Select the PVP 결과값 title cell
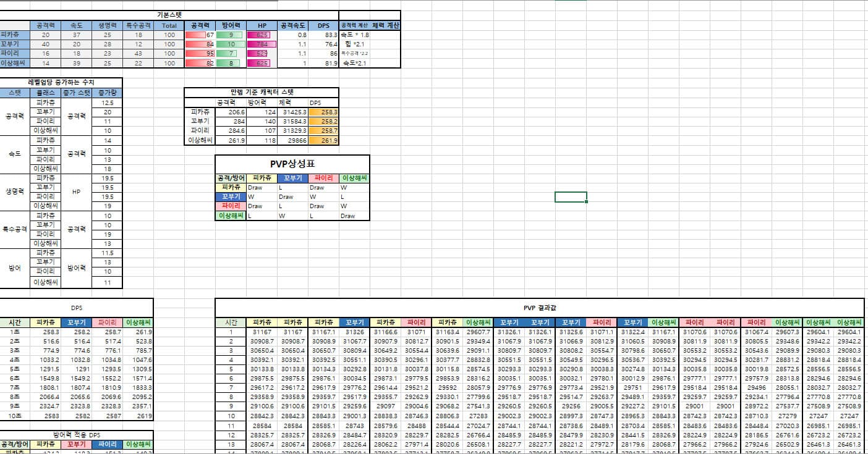 coord(539,308)
